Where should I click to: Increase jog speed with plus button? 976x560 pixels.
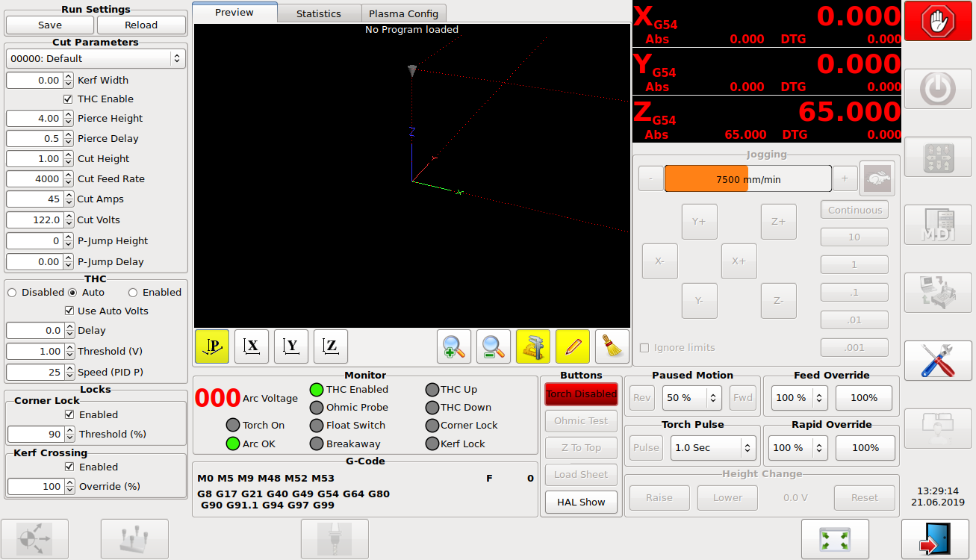point(845,178)
